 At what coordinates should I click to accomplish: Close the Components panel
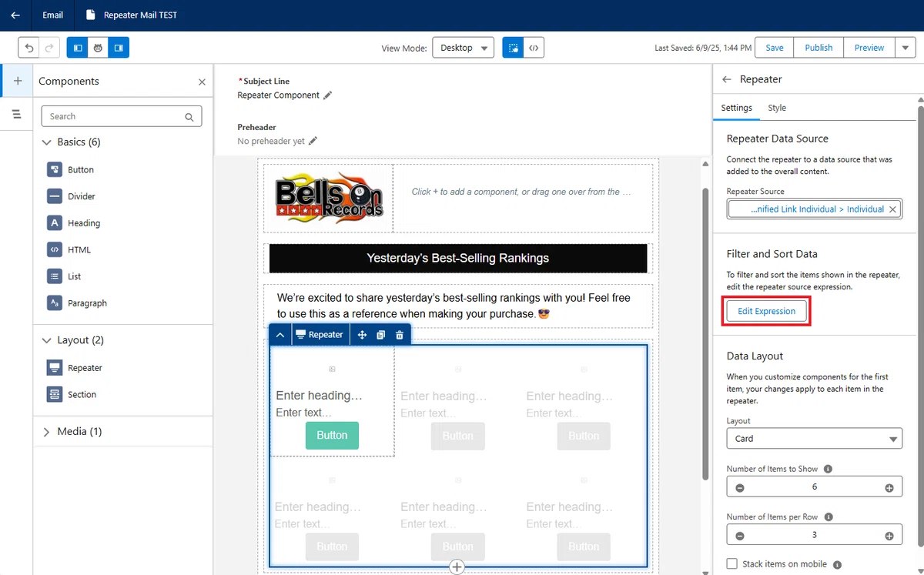[x=202, y=82]
